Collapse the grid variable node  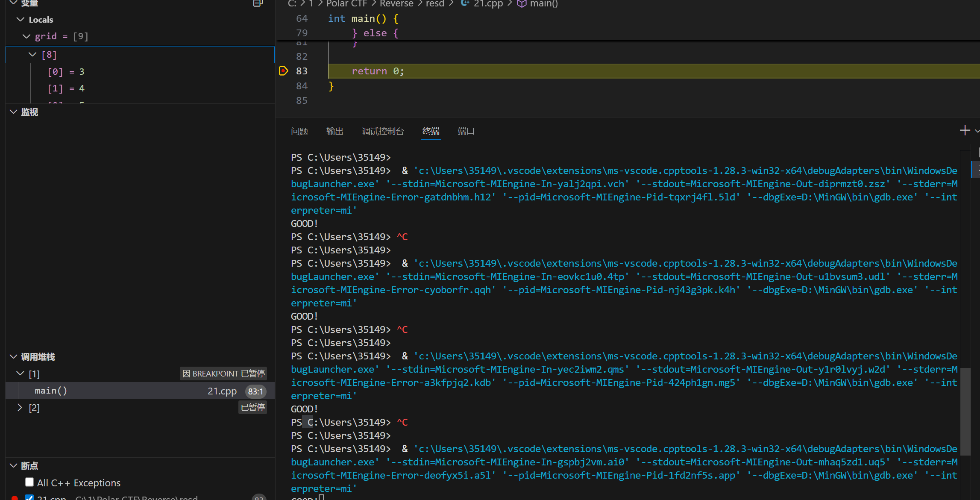(x=26, y=36)
